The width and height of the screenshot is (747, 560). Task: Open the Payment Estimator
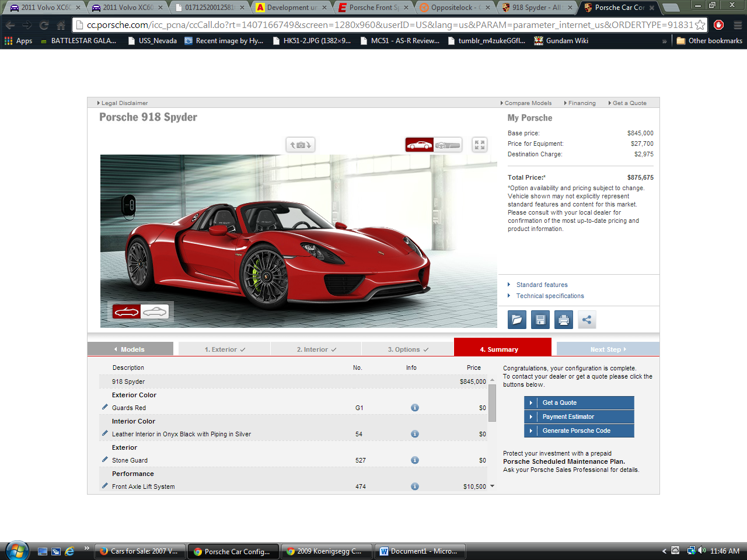point(579,416)
